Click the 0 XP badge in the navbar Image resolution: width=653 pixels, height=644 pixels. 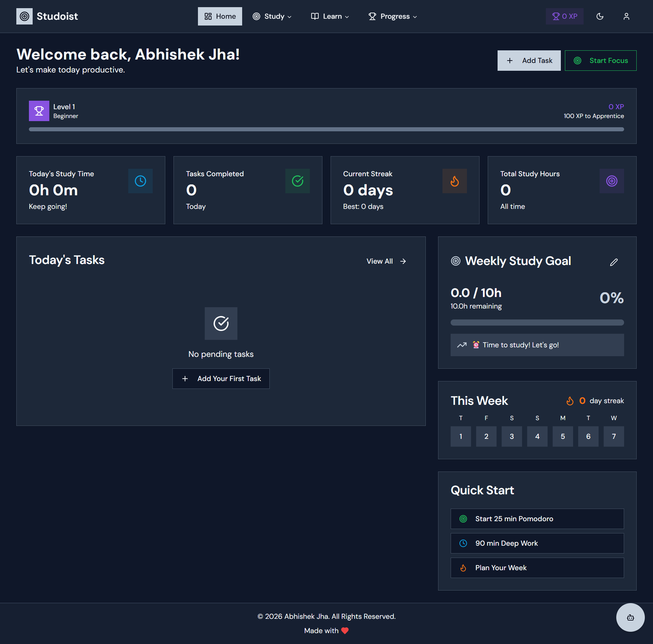564,16
